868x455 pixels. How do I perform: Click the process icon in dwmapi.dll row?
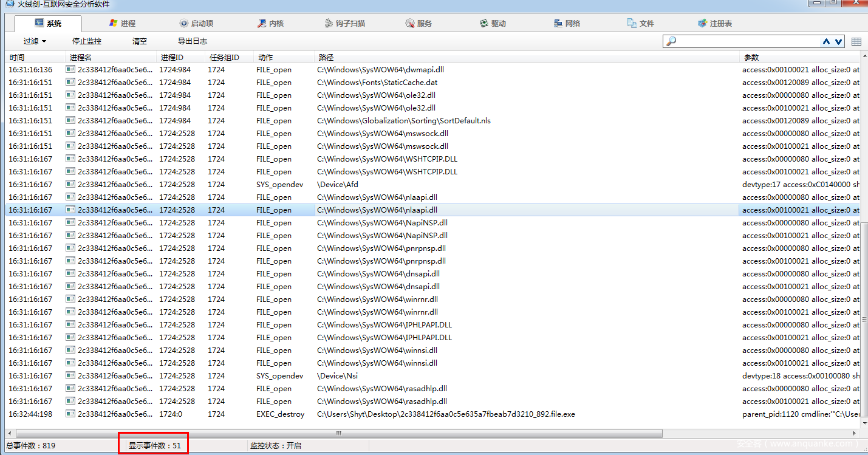click(70, 69)
